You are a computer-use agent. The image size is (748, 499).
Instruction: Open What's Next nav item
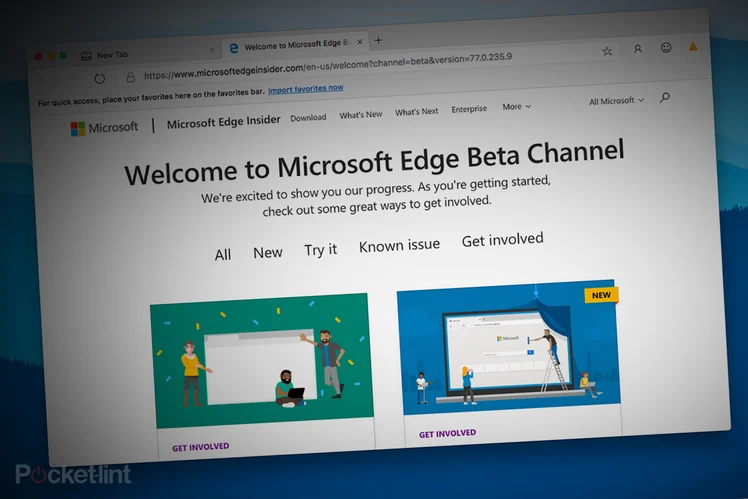click(x=416, y=112)
